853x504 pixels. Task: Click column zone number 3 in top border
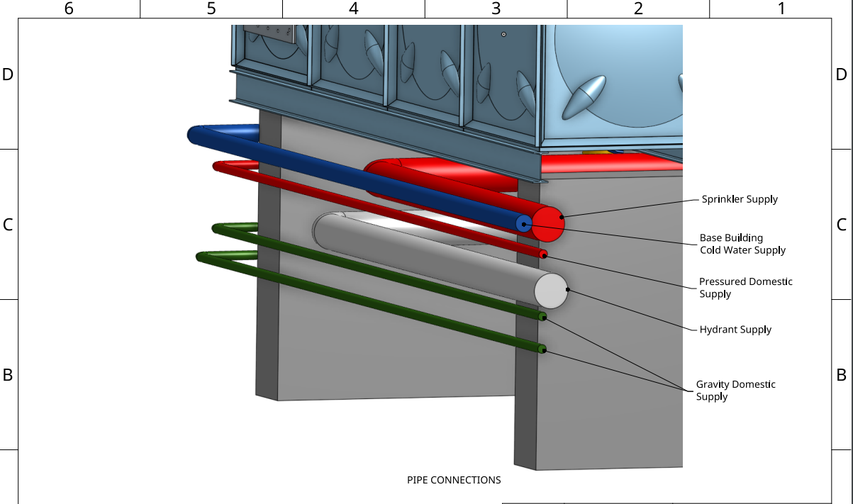click(496, 9)
